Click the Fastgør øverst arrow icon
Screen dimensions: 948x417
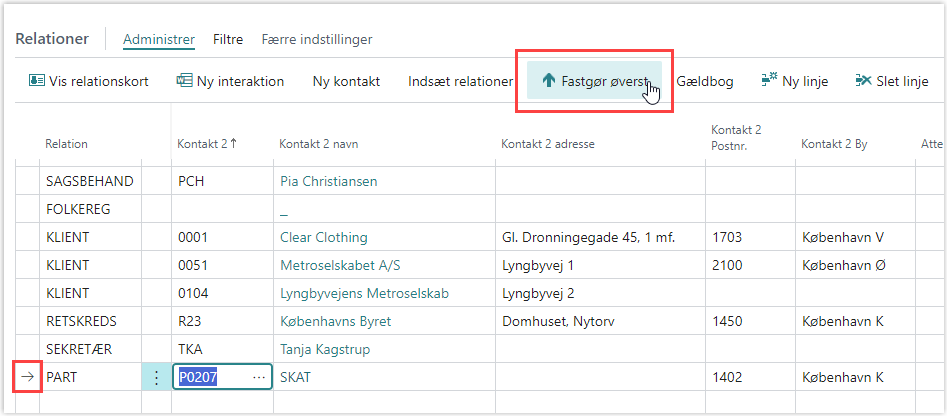(548, 81)
